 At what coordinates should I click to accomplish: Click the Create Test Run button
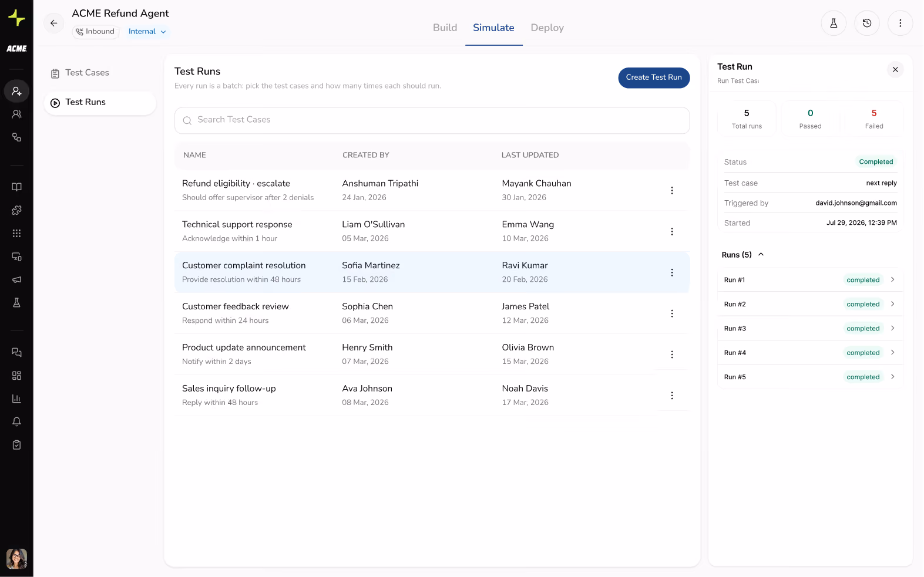(x=654, y=77)
